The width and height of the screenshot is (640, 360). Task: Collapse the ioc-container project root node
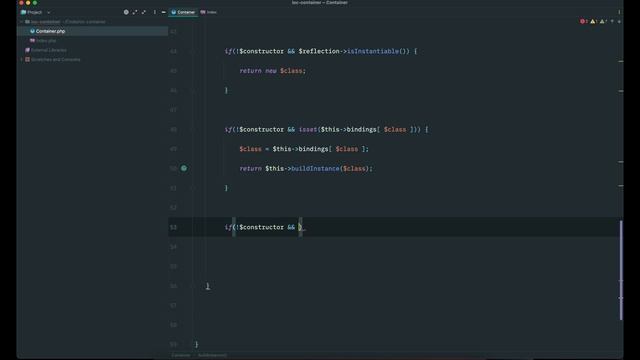tap(22, 22)
